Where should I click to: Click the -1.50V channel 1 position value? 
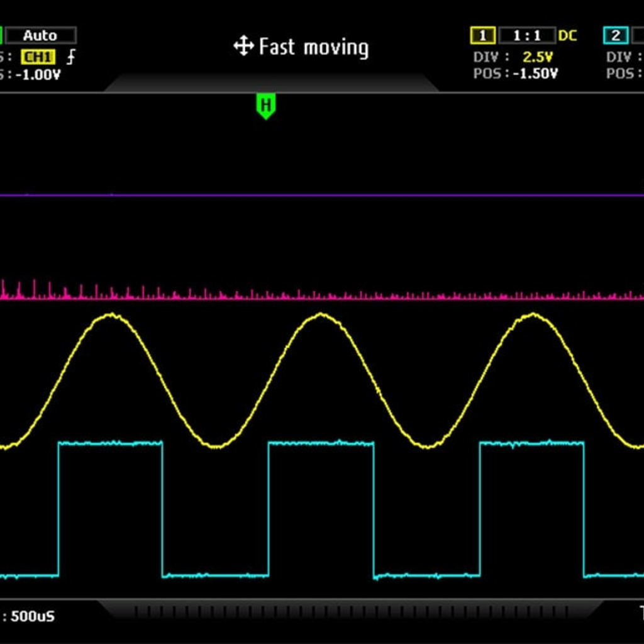535,74
